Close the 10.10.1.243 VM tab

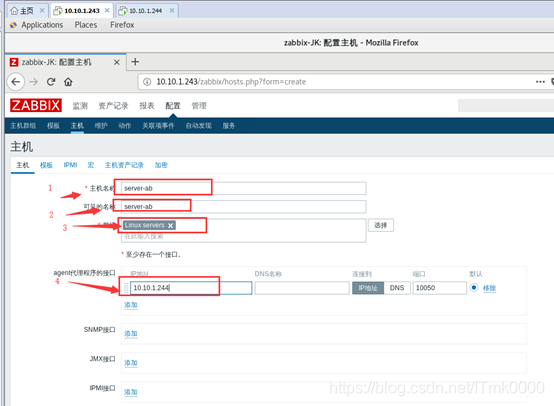tap(107, 11)
